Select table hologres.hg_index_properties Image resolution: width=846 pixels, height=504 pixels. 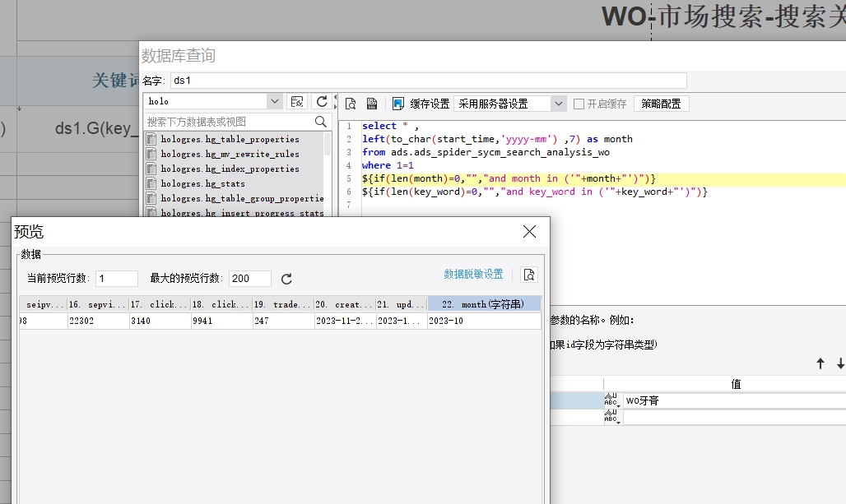click(x=230, y=169)
